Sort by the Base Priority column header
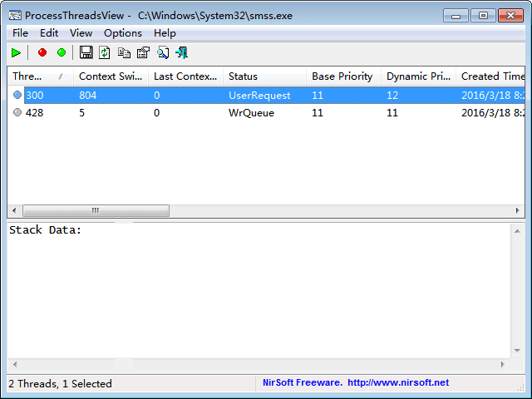The width and height of the screenshot is (532, 399). [342, 76]
